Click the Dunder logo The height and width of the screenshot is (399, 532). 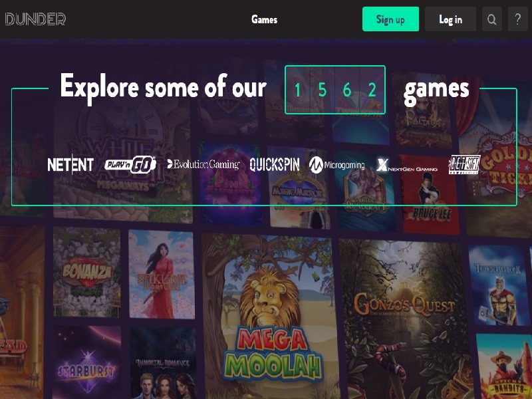pyautogui.click(x=35, y=19)
